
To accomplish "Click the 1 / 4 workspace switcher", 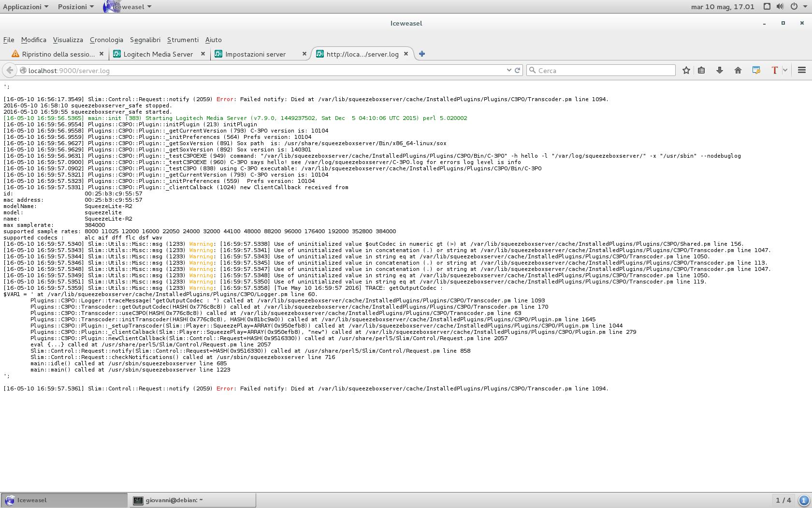I will point(783,500).
